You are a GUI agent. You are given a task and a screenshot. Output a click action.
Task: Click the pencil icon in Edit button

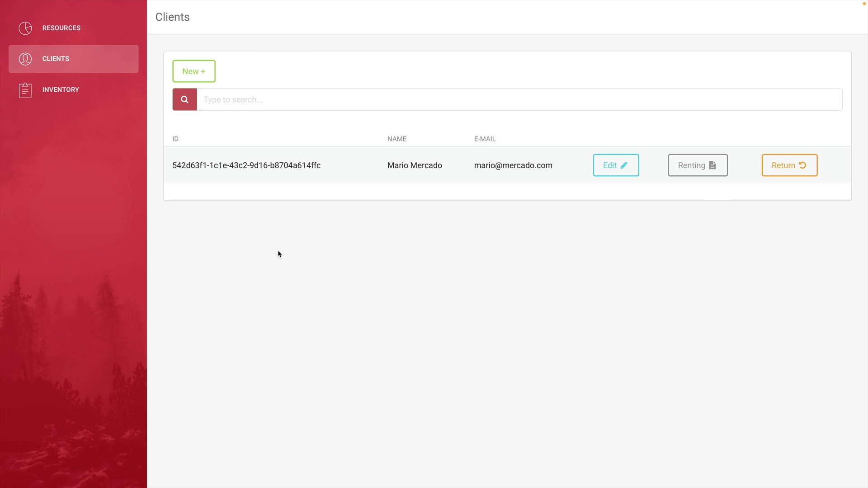pos(624,165)
